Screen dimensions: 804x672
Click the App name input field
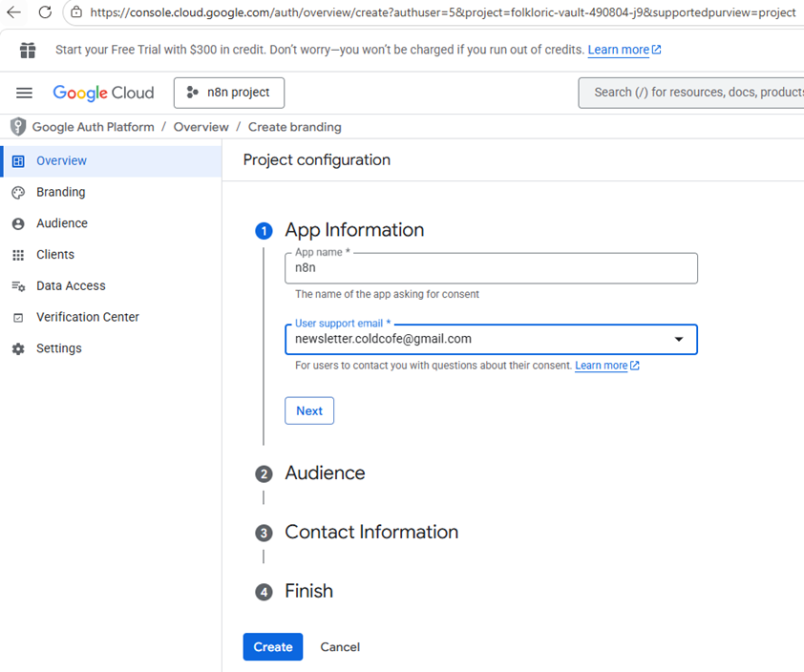coord(491,268)
